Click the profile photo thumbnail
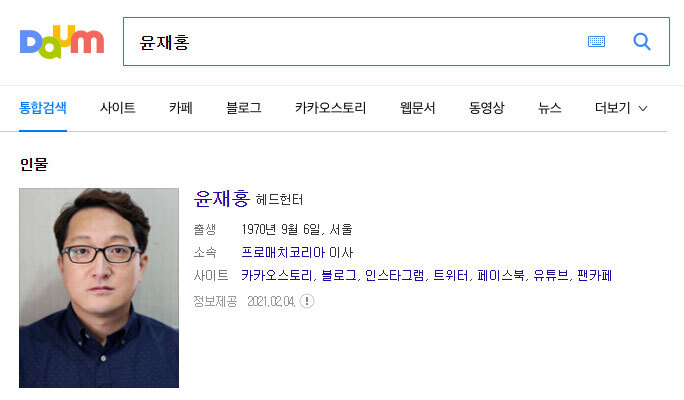684x400 pixels. click(x=99, y=288)
